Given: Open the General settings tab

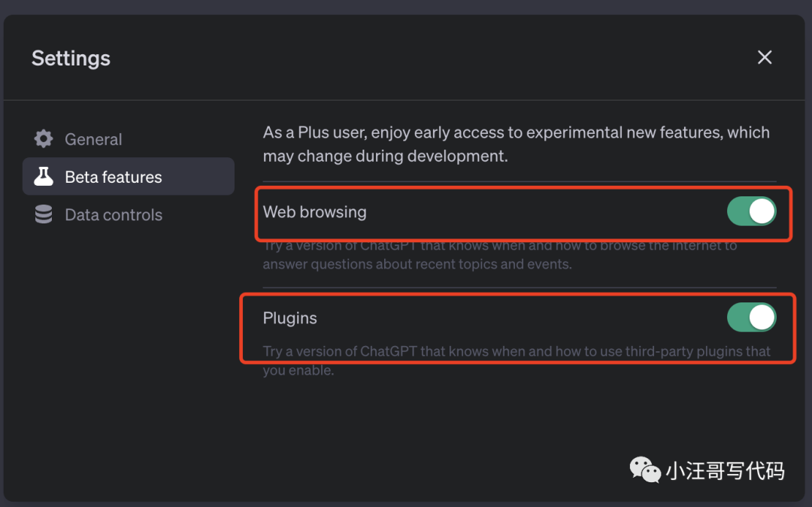Looking at the screenshot, I should point(93,139).
